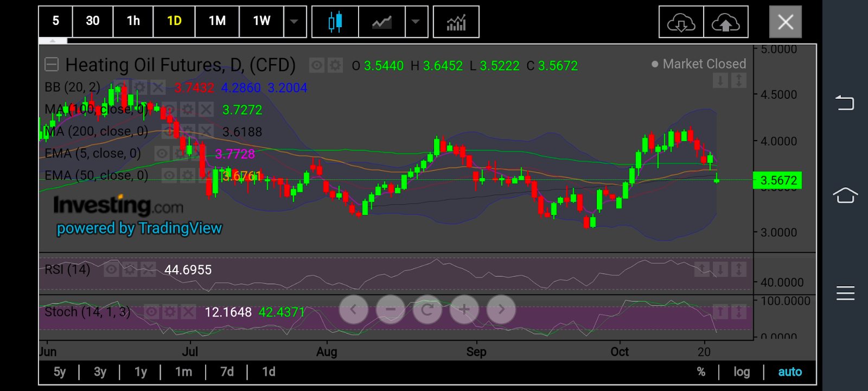Screen dimensions: 868x391
Task: Hide the EMA (5, close, 0) line
Action: click(x=162, y=154)
